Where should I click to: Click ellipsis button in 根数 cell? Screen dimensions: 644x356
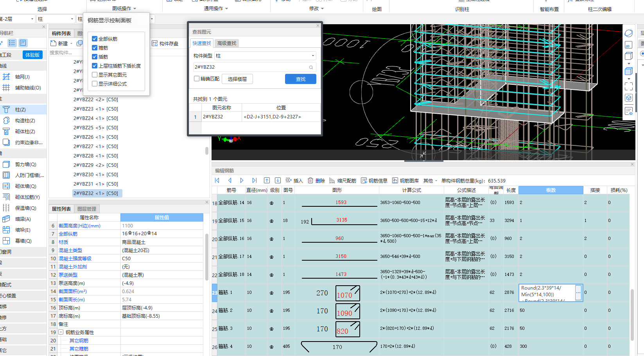point(578,293)
